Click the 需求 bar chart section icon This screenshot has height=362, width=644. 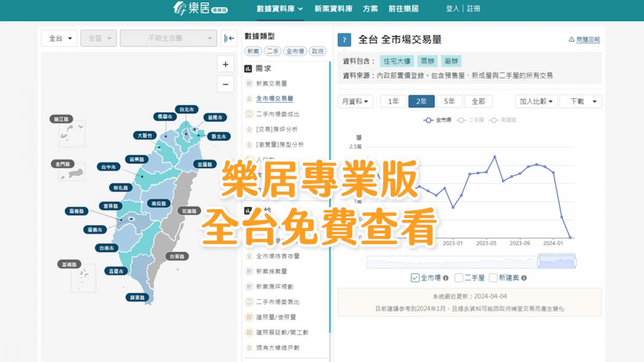click(x=248, y=69)
